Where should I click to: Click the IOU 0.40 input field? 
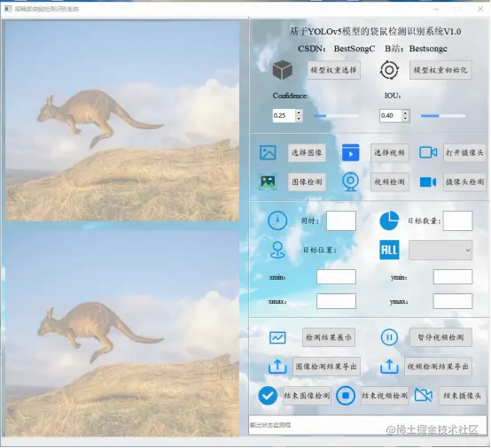[x=391, y=115]
